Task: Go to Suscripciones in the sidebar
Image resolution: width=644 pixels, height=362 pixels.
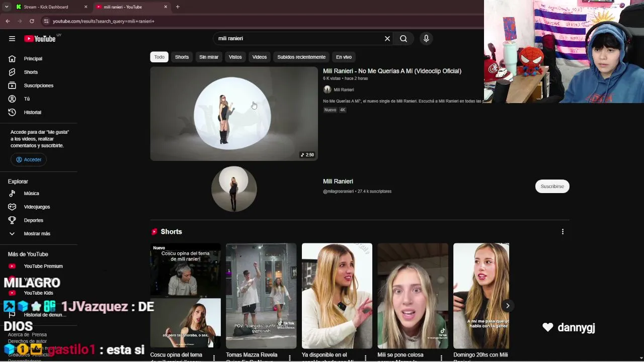Action: pos(39,85)
